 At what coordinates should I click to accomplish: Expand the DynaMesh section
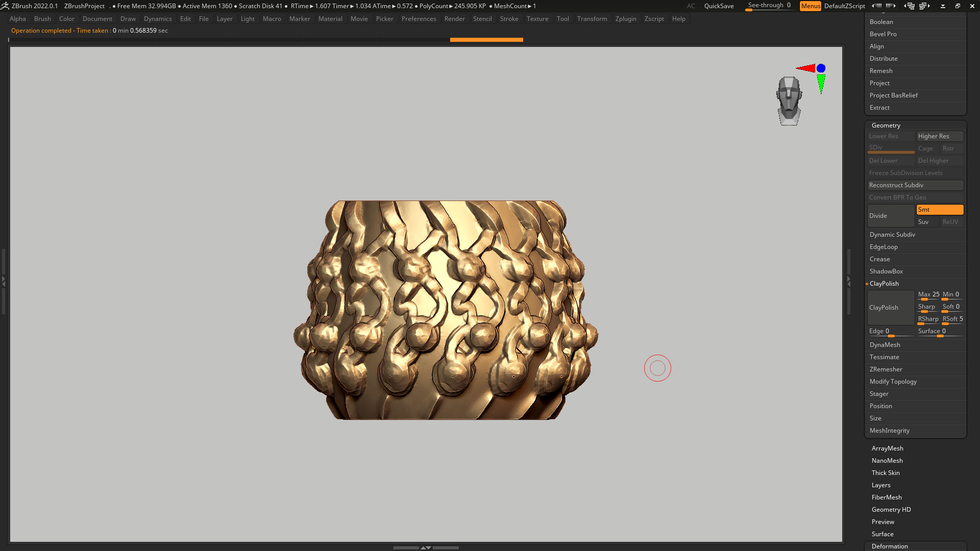pyautogui.click(x=885, y=345)
